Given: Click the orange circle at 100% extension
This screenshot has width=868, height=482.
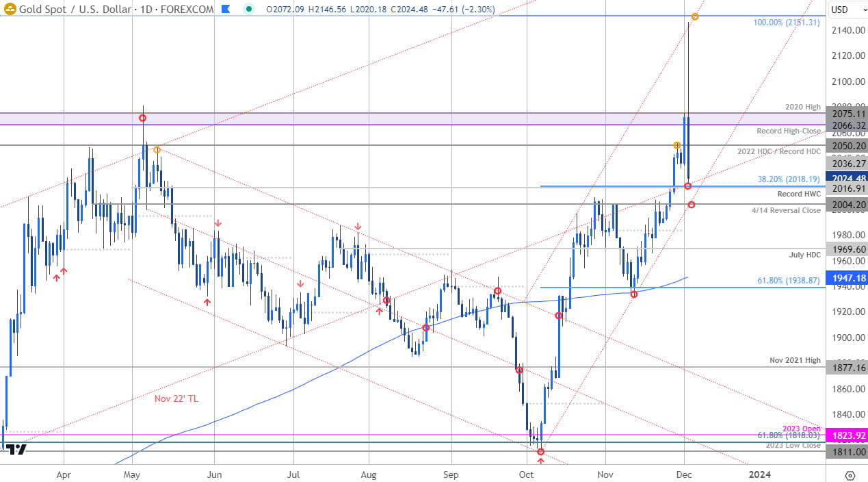Looking at the screenshot, I should click(694, 16).
